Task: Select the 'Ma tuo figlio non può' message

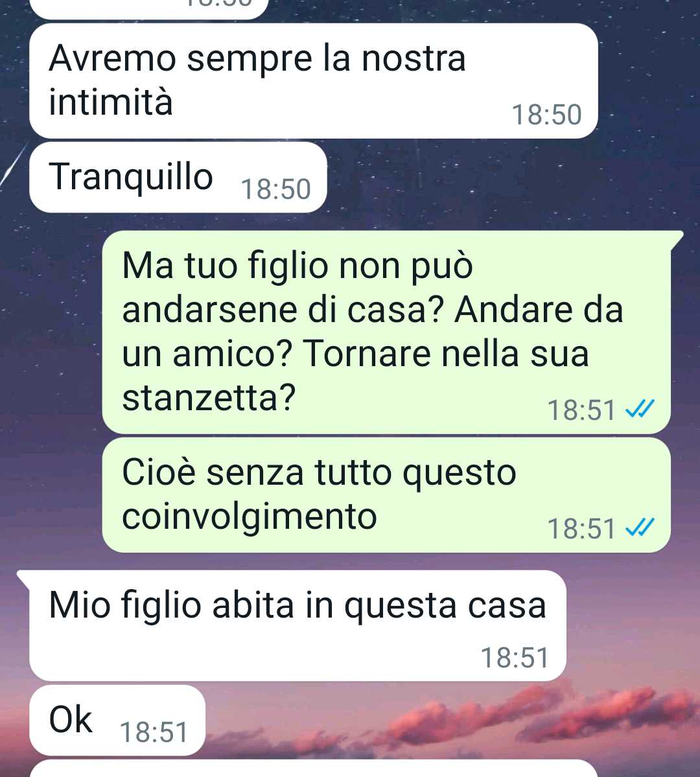Action: click(x=387, y=332)
